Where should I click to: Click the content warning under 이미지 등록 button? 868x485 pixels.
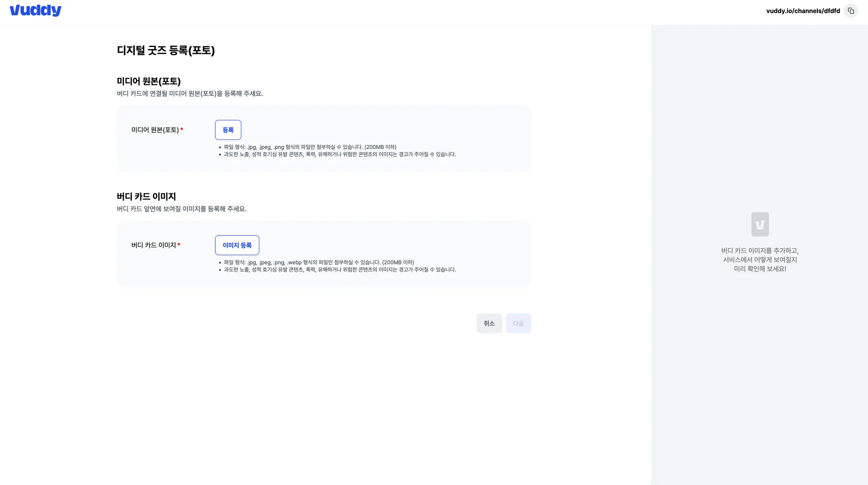click(339, 270)
